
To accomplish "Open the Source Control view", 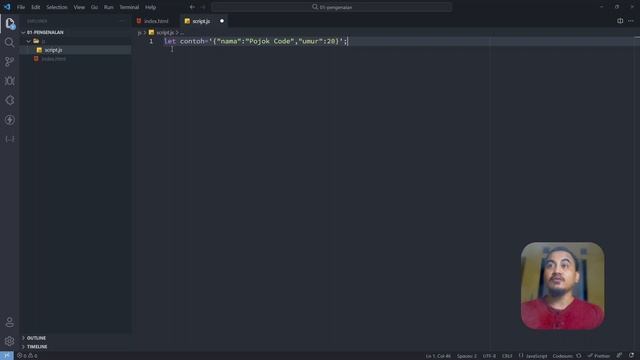I will click(9, 62).
